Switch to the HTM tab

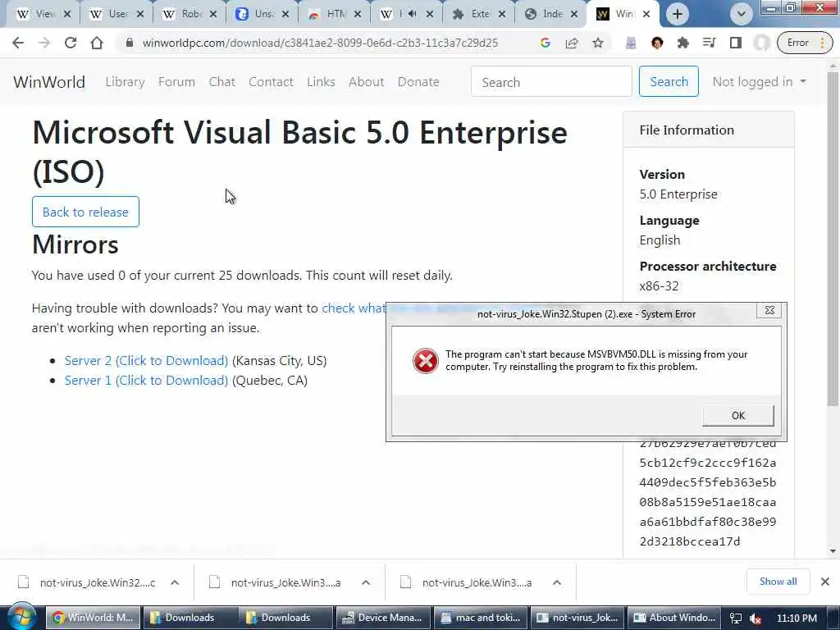[335, 15]
